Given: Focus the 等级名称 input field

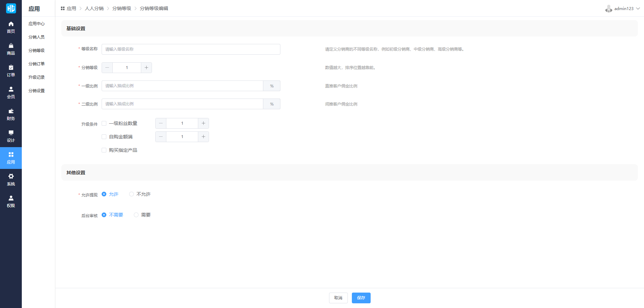Looking at the screenshot, I should tap(191, 49).
